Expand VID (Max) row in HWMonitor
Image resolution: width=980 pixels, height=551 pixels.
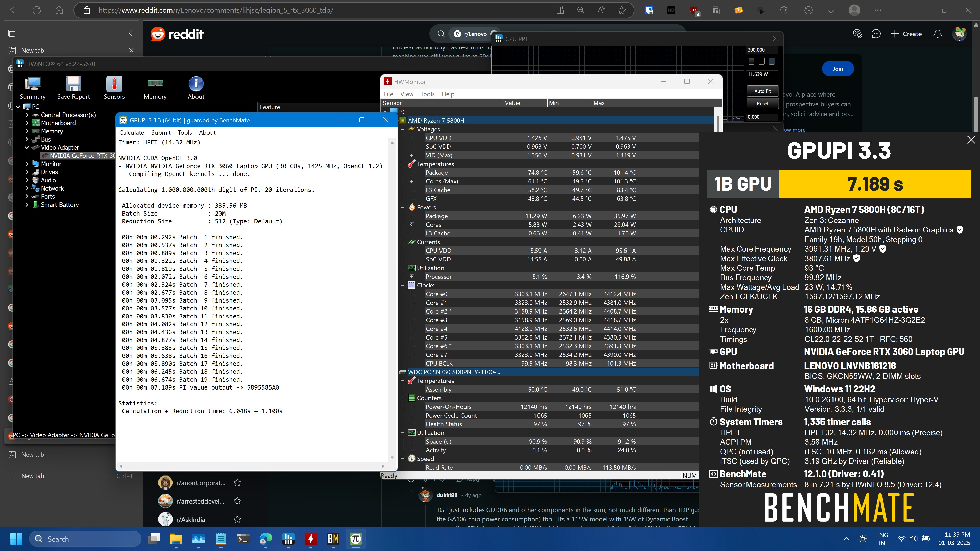pos(412,155)
